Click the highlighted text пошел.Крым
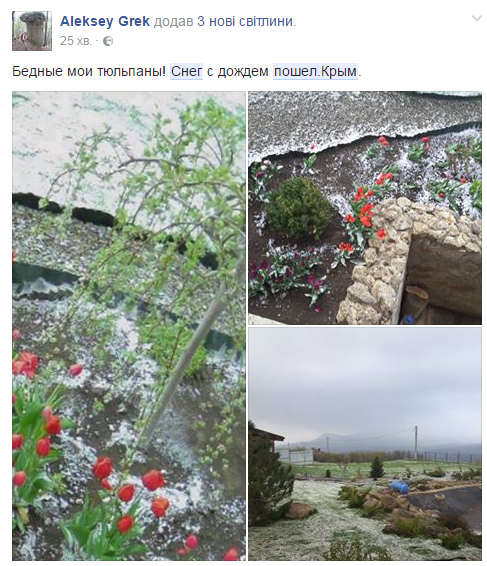 pos(315,71)
